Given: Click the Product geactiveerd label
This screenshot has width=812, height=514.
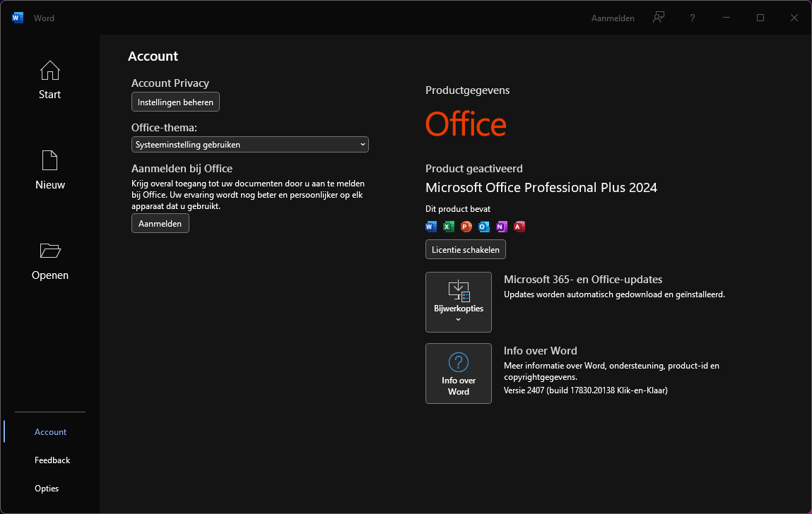Looking at the screenshot, I should 473,169.
